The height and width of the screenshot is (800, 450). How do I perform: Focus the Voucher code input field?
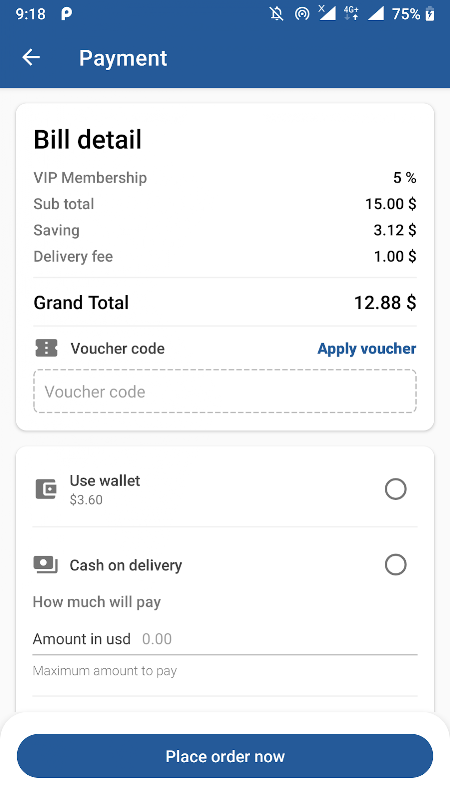(x=225, y=391)
